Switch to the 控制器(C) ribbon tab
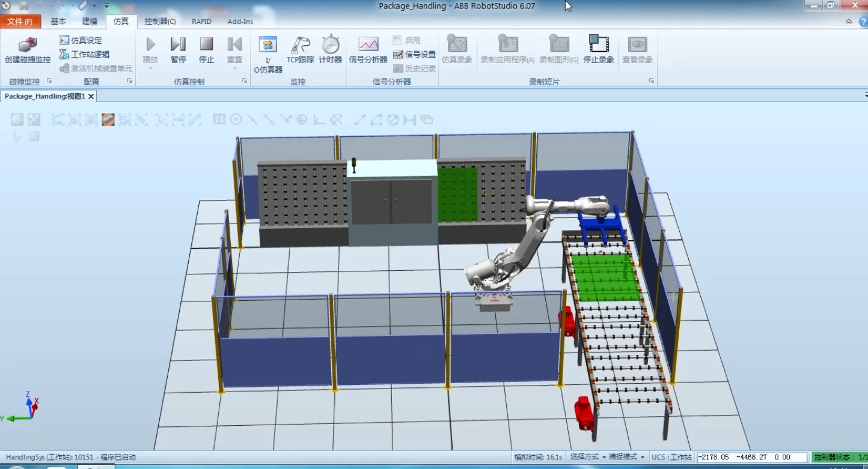 pyautogui.click(x=160, y=22)
